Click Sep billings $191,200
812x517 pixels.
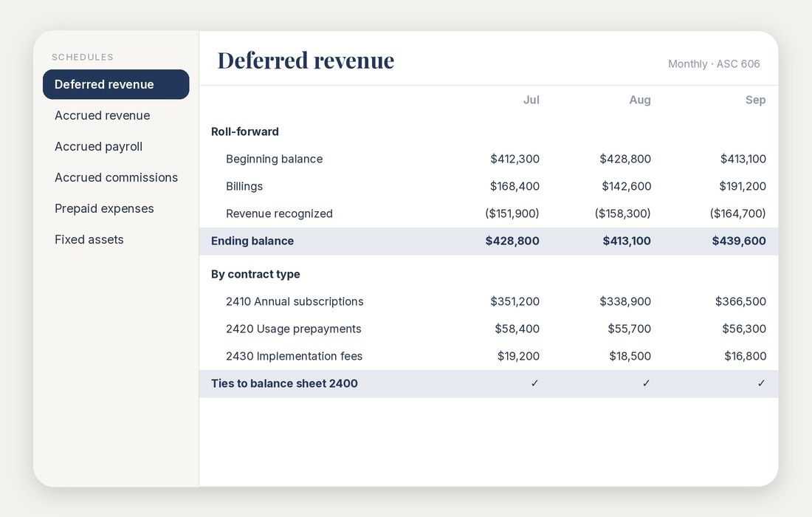tap(743, 187)
